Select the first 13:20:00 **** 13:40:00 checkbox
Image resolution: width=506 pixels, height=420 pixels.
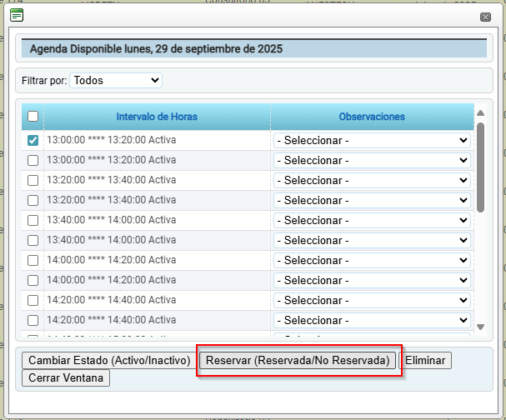(33, 180)
